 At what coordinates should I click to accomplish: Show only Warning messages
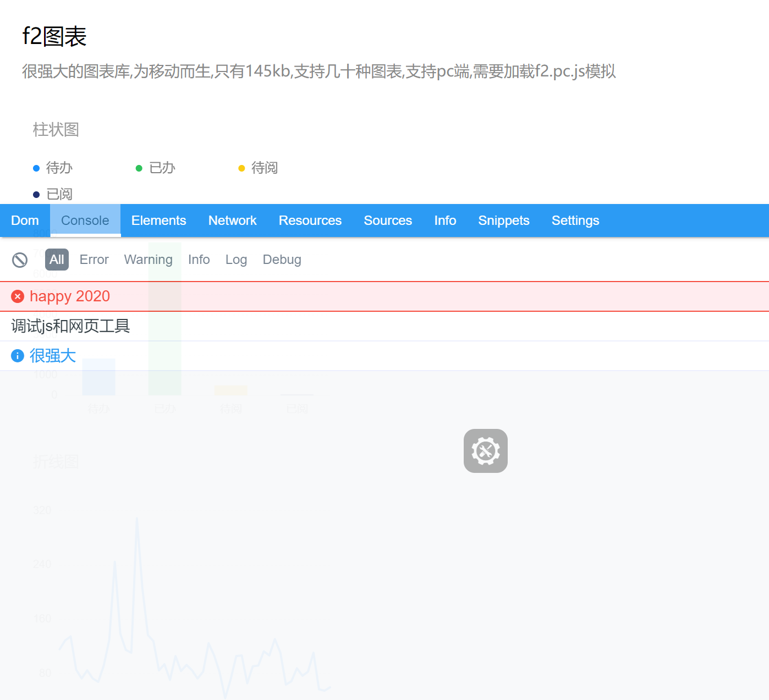tap(148, 259)
